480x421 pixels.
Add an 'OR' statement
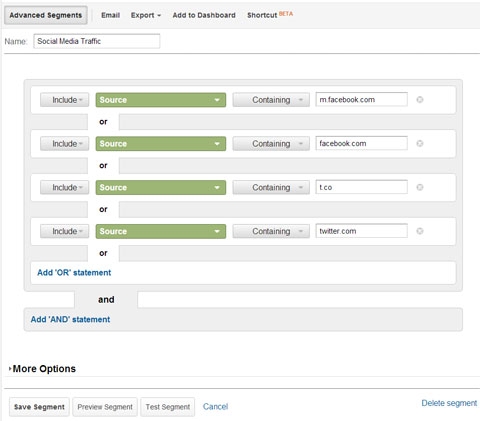[x=74, y=273]
